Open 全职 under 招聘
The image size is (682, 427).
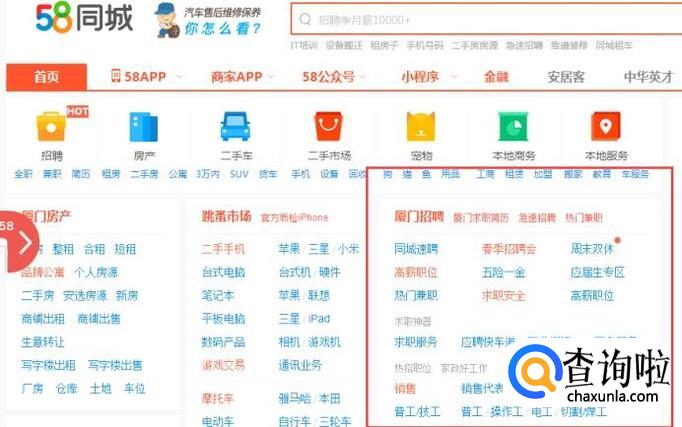click(23, 174)
